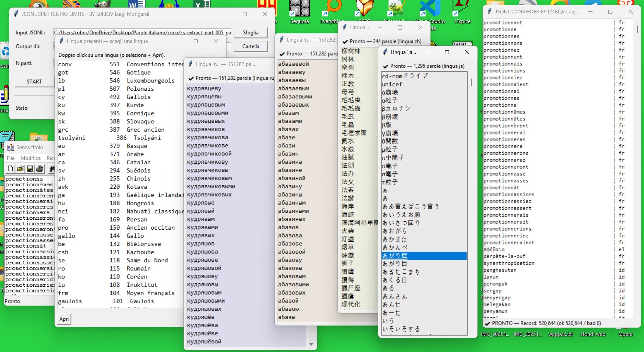The height and width of the screenshot is (352, 644).
Task: Print using the printer toolbar icon
Action: 39,169
